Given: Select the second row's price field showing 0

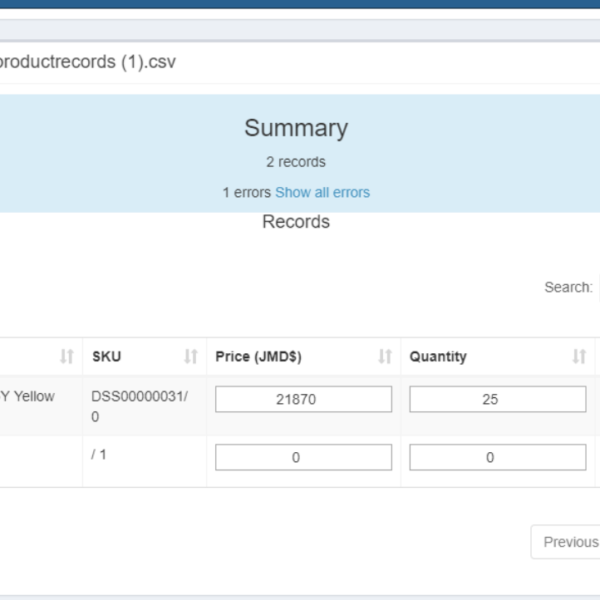Looking at the screenshot, I should 303,457.
